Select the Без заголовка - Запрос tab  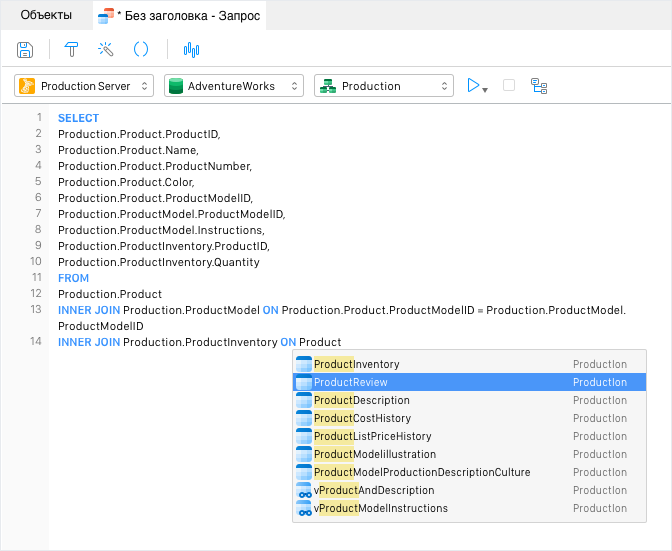(180, 16)
